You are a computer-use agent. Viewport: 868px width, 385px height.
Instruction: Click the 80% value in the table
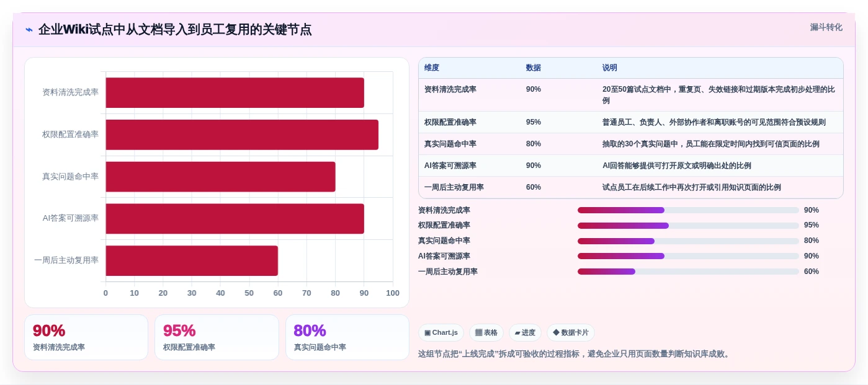point(534,144)
